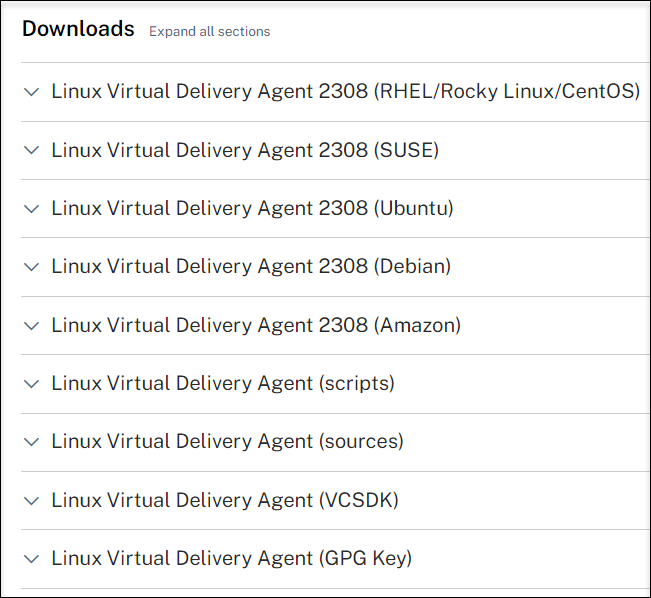651x598 pixels.
Task: Click the chevron icon beside Debian agent
Action: pos(31,267)
